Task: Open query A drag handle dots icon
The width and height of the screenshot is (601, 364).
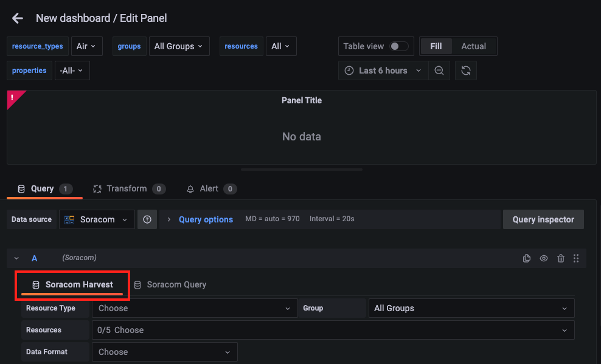Action: pyautogui.click(x=576, y=258)
